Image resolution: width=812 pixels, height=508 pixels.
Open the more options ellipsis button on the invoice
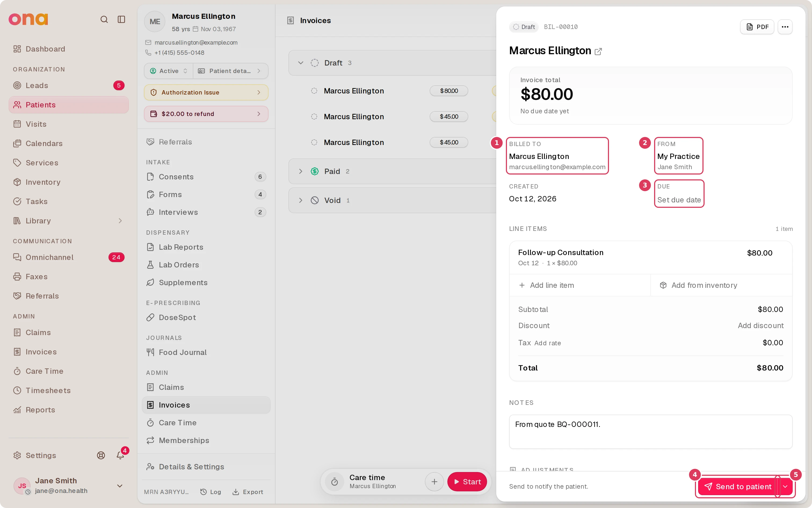785,27
